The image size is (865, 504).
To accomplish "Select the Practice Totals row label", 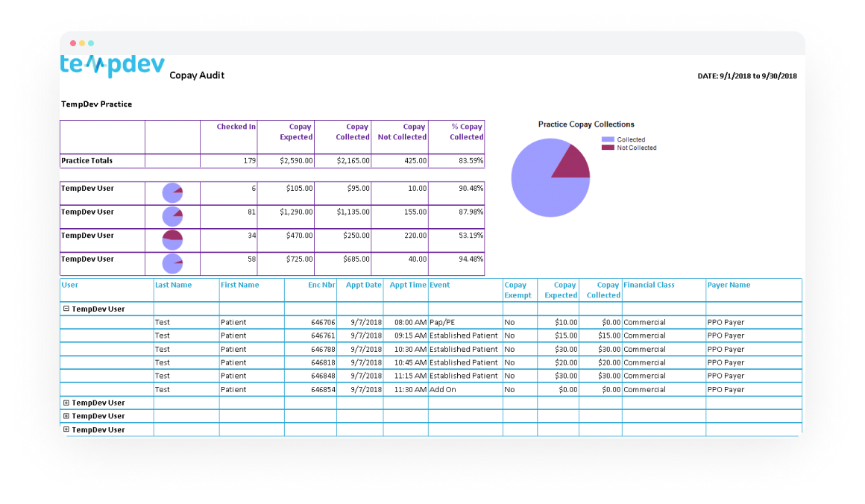I will coord(86,160).
